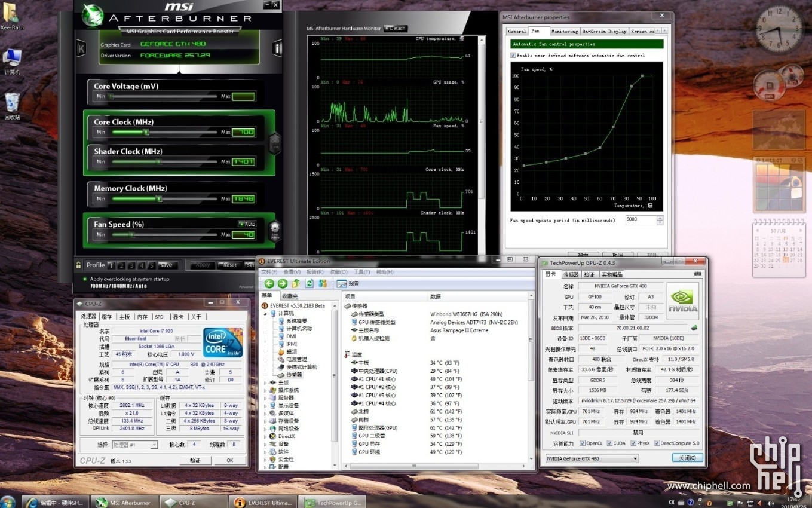The image size is (812, 508).
Task: Toggle user defined automatic fan control checkbox
Action: (x=513, y=56)
